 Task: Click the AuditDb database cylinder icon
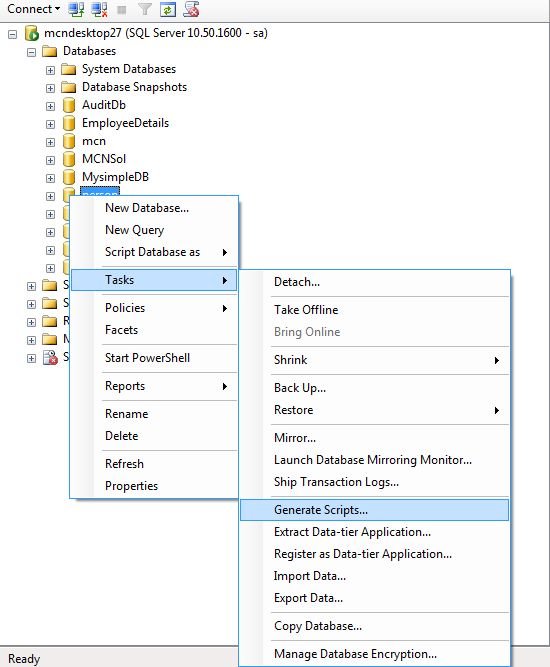[68, 105]
